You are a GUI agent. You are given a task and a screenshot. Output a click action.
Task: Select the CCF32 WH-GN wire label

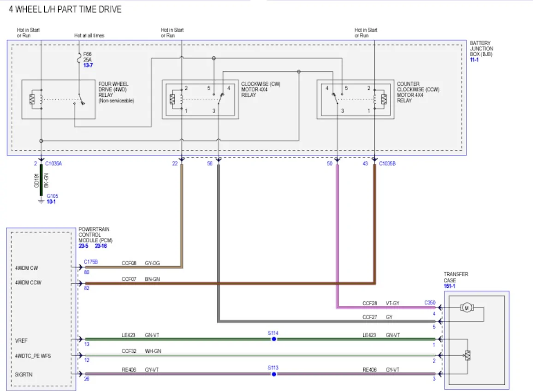coord(142,351)
